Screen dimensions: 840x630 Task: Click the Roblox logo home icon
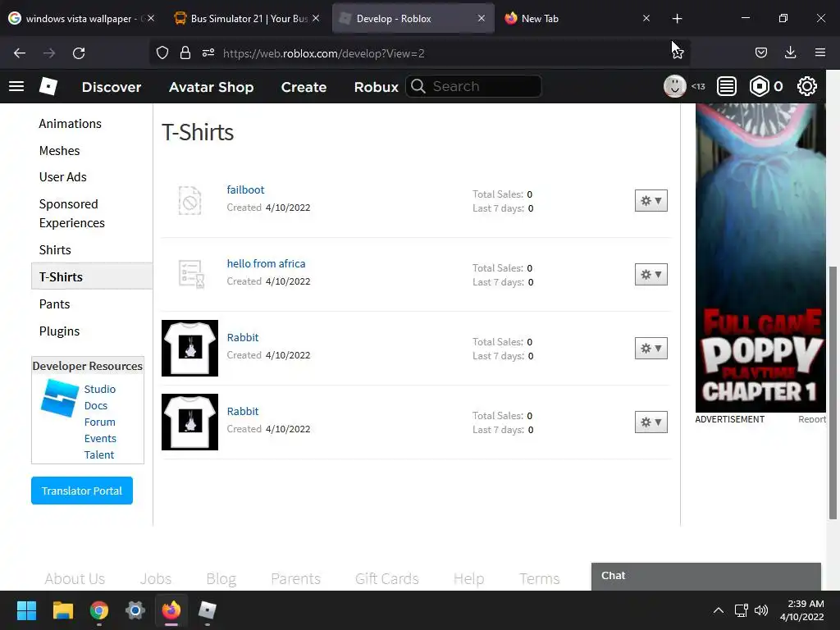click(48, 86)
